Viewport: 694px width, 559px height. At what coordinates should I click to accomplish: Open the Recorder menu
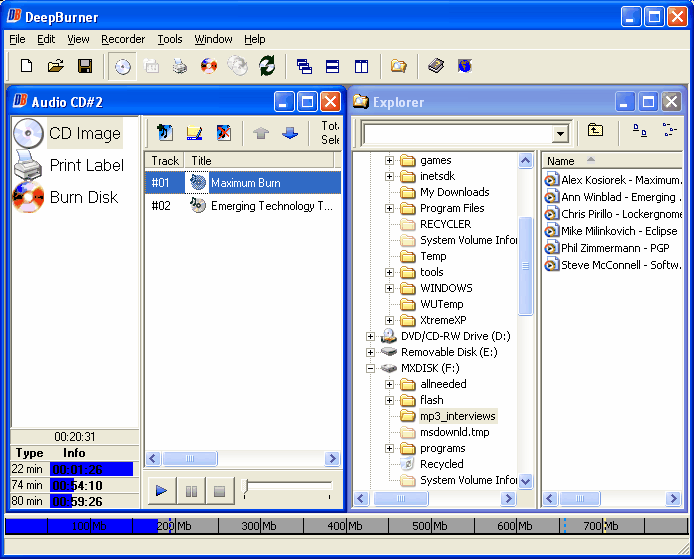(x=123, y=39)
